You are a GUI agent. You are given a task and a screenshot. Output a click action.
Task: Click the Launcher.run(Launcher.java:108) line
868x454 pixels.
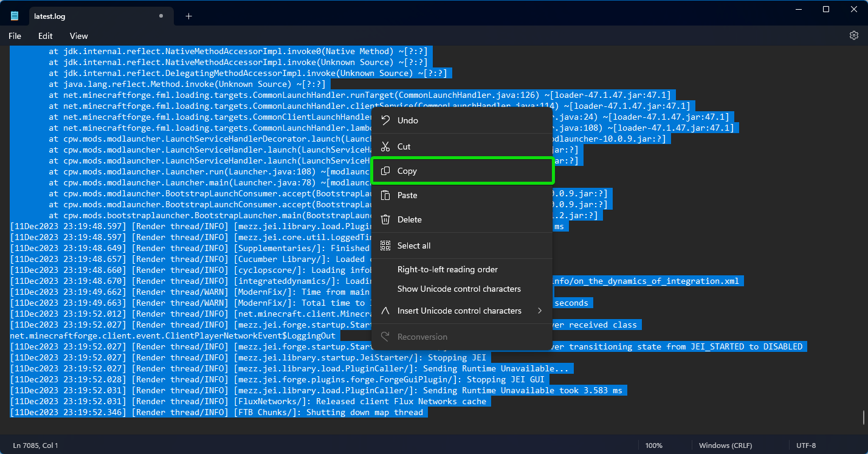tap(210, 171)
